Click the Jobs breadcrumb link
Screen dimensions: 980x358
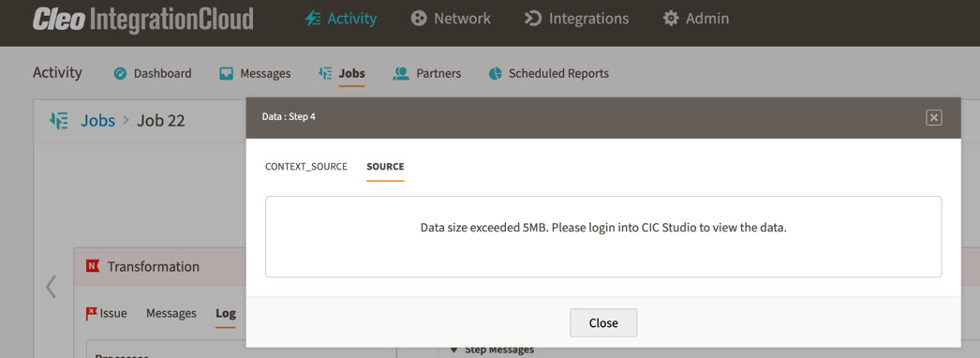point(97,120)
